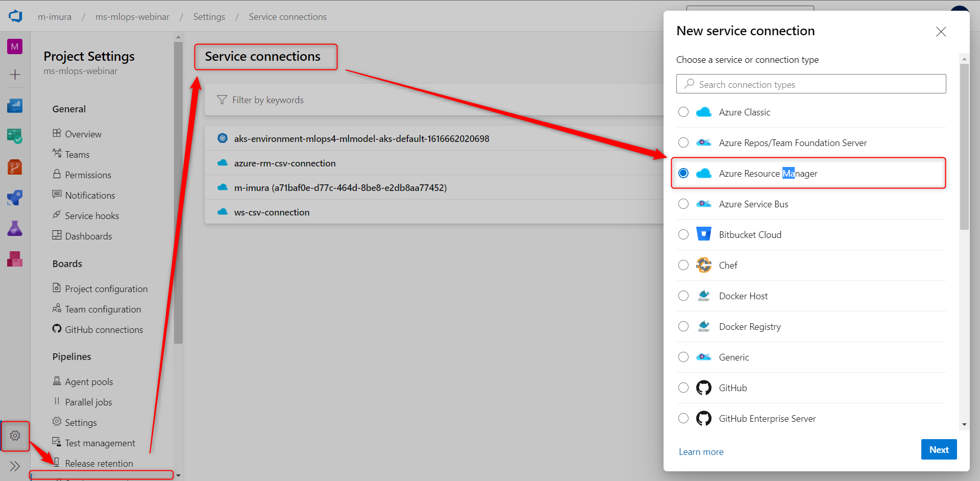The width and height of the screenshot is (980, 481).
Task: Open the project avatar M tile
Action: tap(15, 46)
